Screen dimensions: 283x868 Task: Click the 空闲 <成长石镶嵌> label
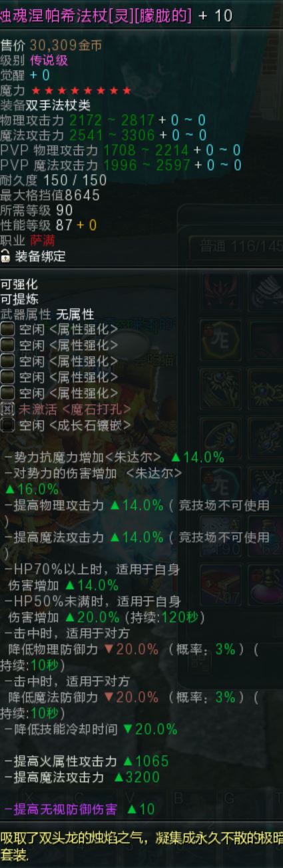click(x=75, y=425)
